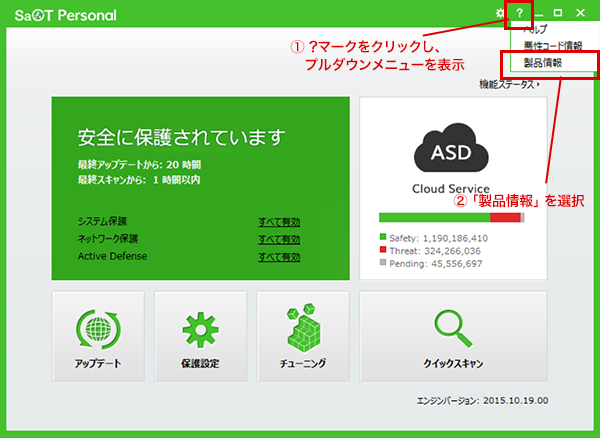
Task: Maximize the SaAT Personal window
Action: coord(558,13)
